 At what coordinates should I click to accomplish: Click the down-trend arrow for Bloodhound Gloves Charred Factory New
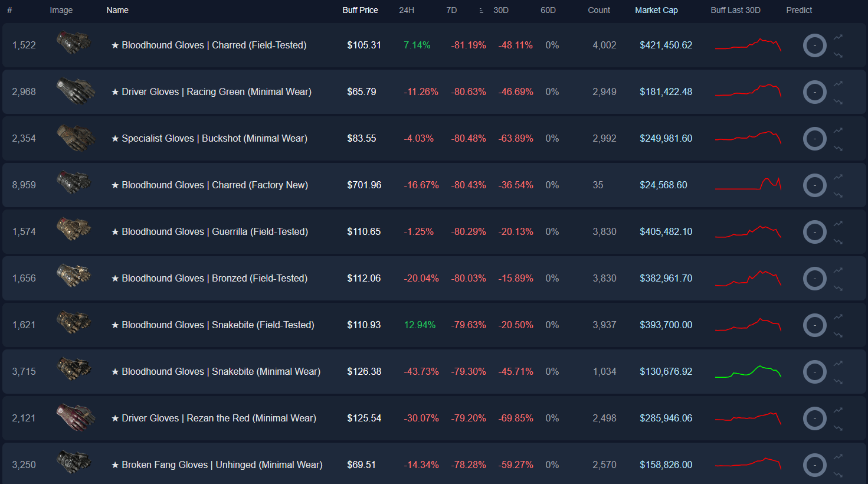tap(838, 194)
